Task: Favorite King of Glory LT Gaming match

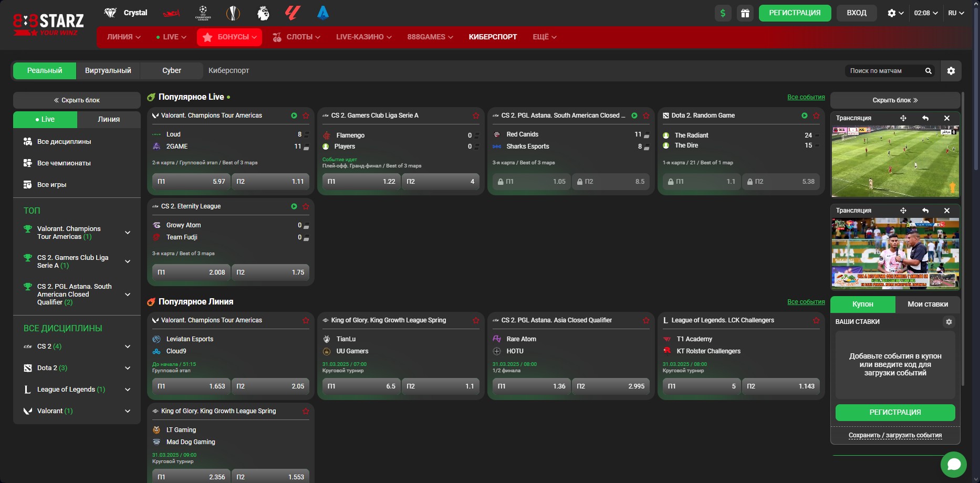Action: coord(306,411)
